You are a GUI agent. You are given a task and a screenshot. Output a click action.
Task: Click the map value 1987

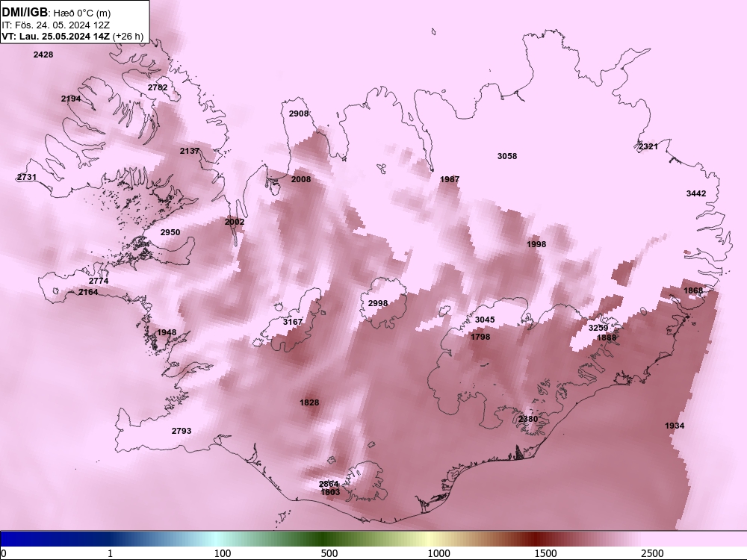pos(450,179)
